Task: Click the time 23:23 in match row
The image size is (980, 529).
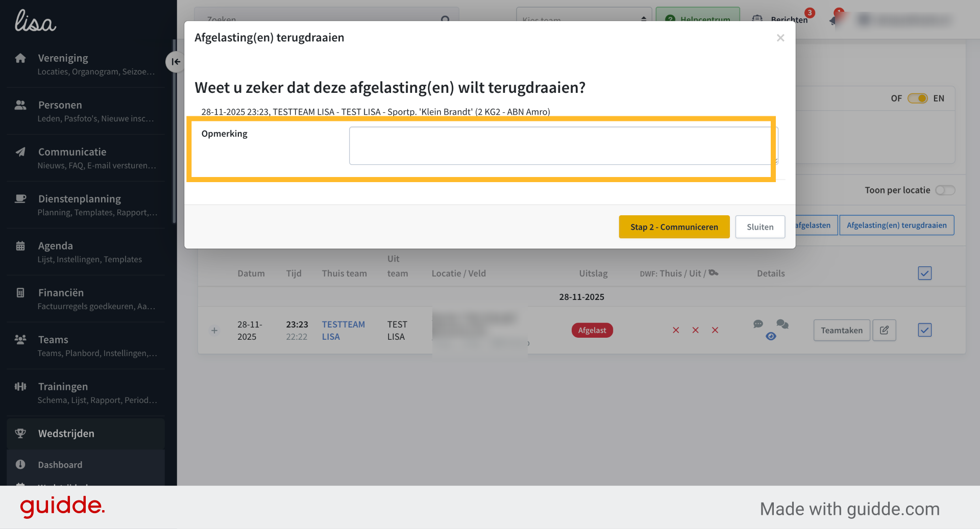Action: [x=297, y=324]
